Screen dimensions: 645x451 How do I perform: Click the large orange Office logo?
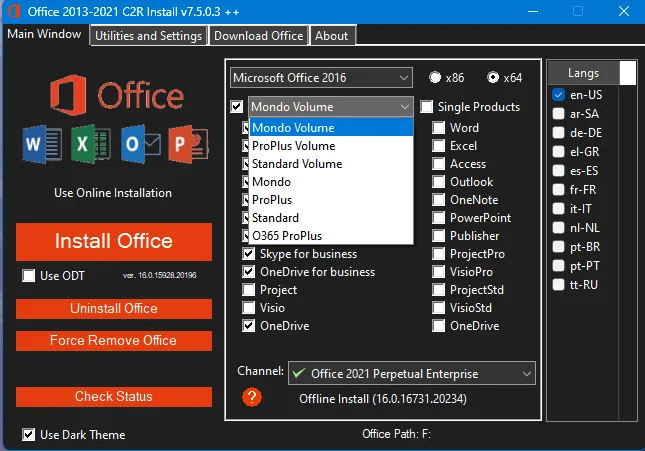tap(117, 95)
